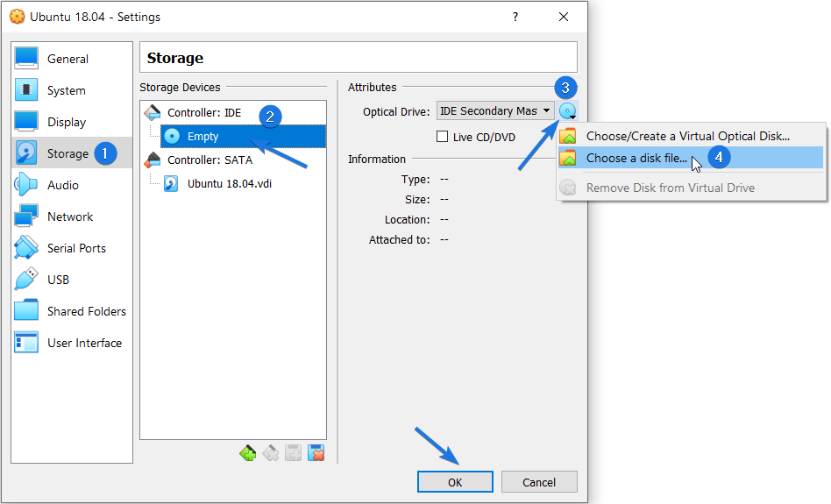Add a new storage controller
The image size is (831, 504).
click(x=247, y=453)
